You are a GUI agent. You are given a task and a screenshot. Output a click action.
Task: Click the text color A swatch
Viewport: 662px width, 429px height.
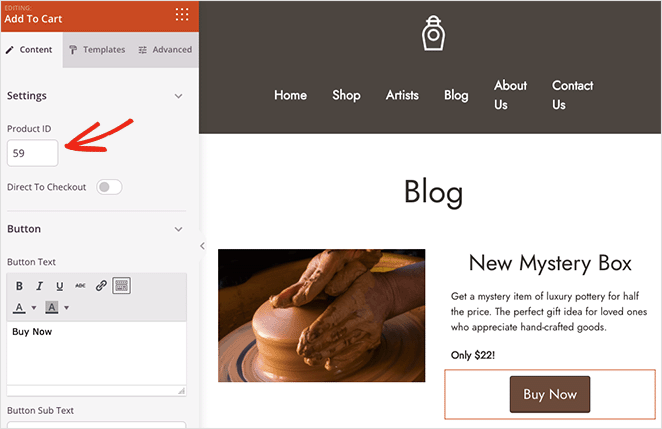coord(20,307)
